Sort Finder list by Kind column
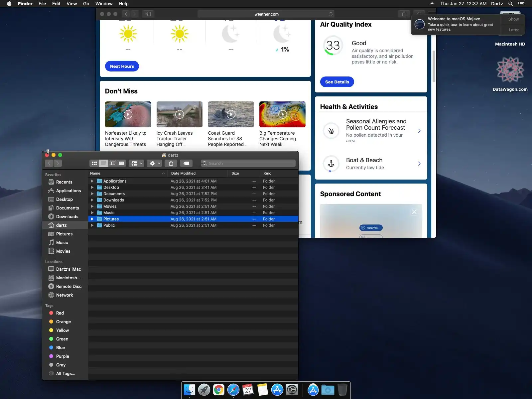 point(279,173)
